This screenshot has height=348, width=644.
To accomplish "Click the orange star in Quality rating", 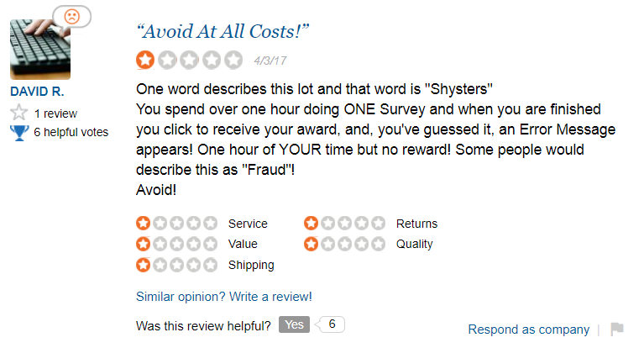I will [311, 244].
